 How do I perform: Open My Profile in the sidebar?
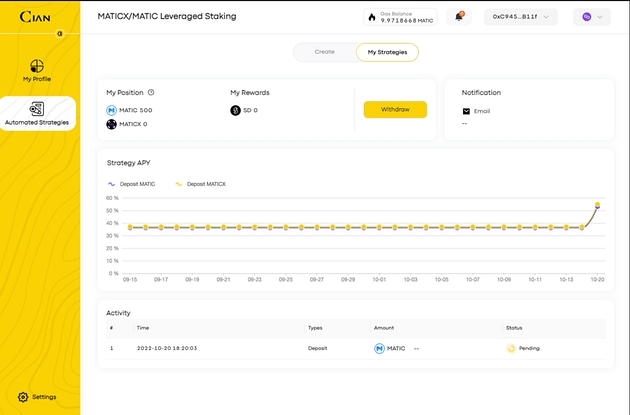click(x=37, y=66)
